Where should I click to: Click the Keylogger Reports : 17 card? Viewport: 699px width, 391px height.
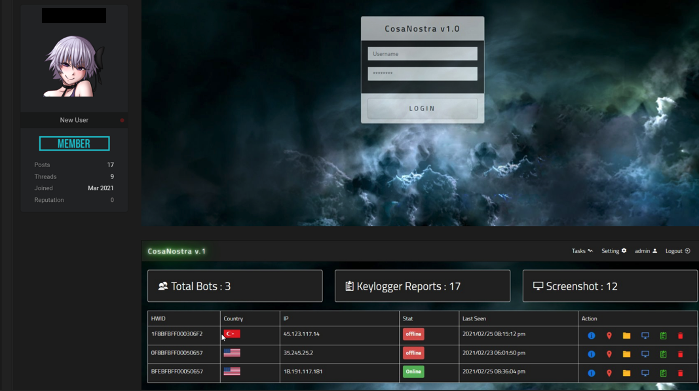[x=423, y=286]
